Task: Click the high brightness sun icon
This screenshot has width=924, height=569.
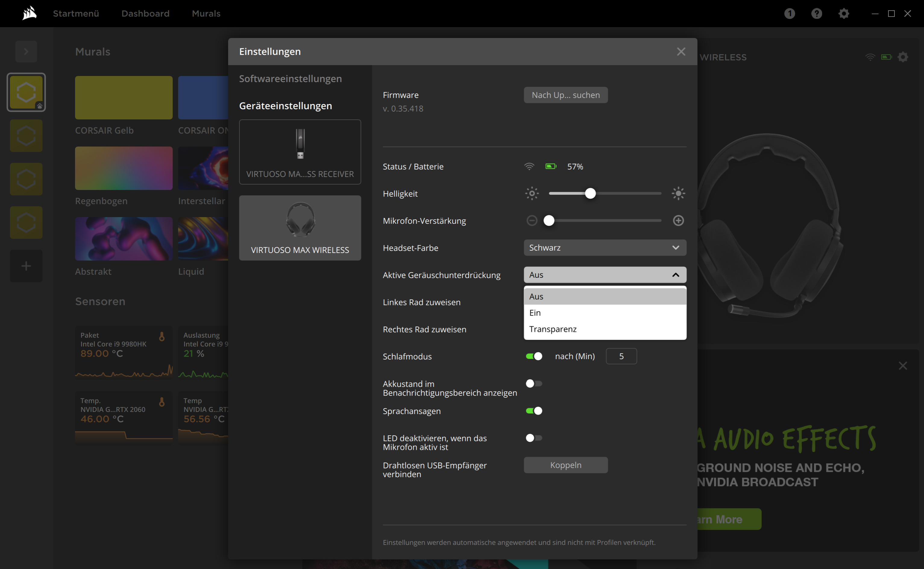Action: click(x=678, y=193)
